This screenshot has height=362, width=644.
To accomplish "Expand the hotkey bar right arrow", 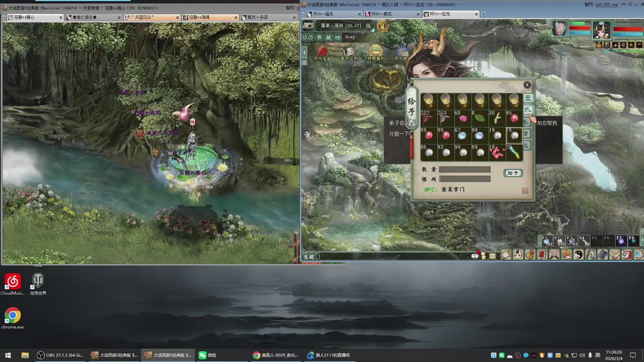I will 642,240.
